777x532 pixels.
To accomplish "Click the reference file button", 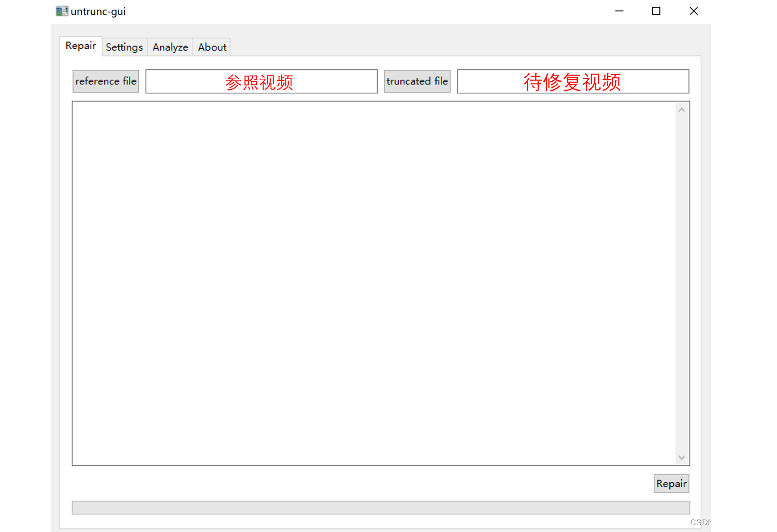I will pos(106,81).
